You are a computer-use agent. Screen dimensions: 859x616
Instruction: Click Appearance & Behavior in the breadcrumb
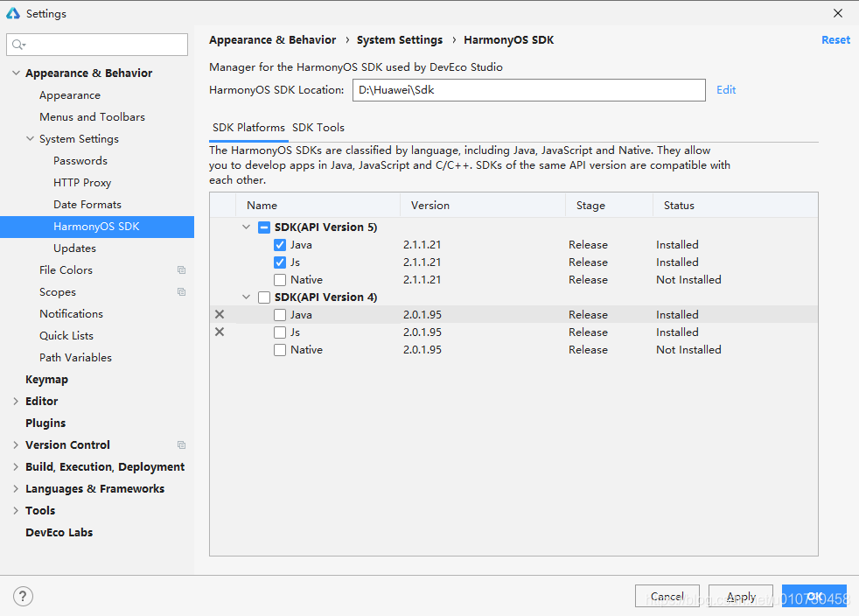pos(273,40)
